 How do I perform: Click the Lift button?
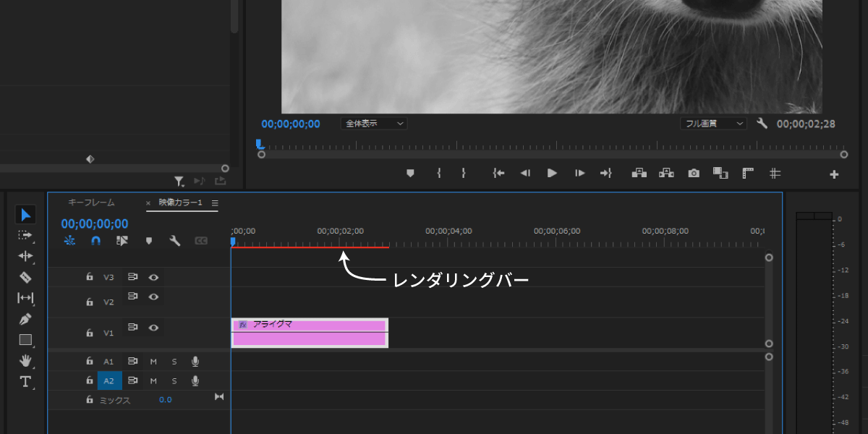point(639,173)
